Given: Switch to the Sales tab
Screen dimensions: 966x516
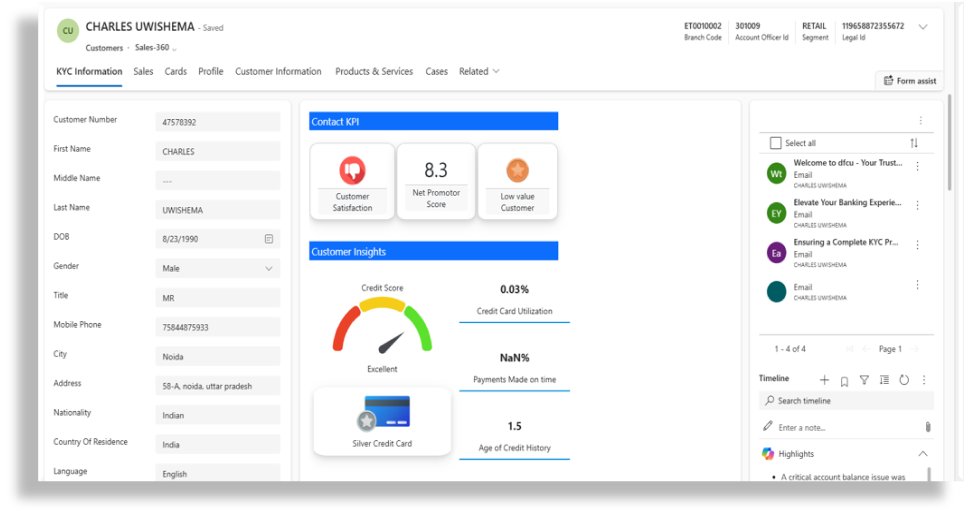Looking at the screenshot, I should click(x=143, y=71).
